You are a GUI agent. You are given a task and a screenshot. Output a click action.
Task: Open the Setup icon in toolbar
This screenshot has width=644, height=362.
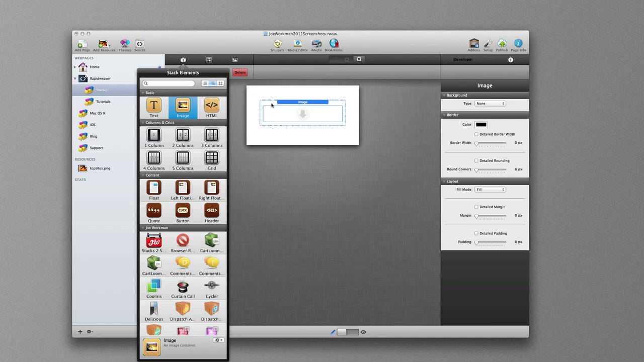point(488,44)
